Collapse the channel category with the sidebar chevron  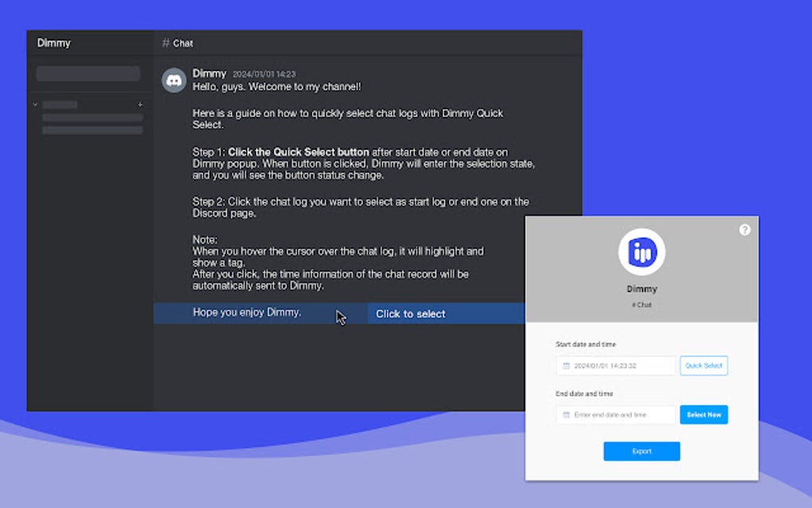pos(34,104)
